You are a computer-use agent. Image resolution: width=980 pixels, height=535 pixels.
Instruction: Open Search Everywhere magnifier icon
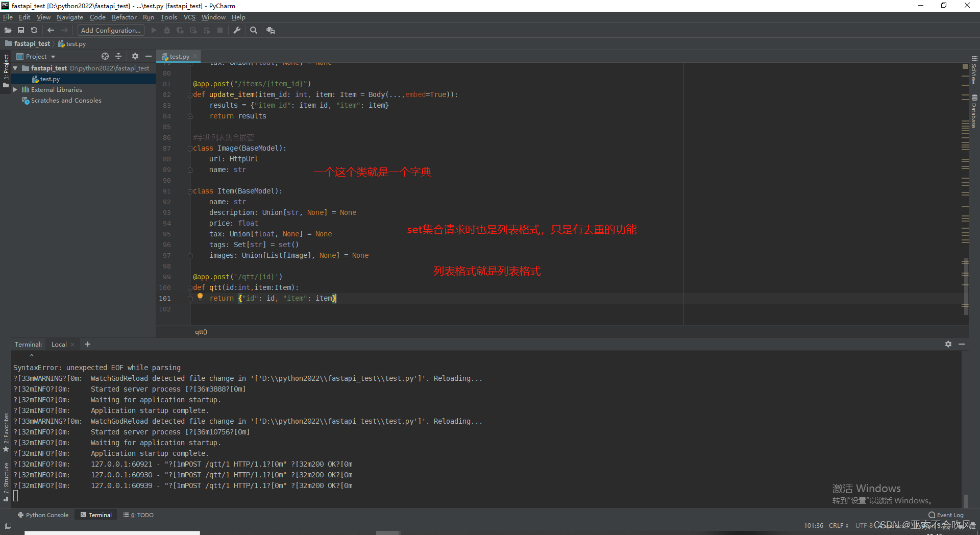click(254, 31)
